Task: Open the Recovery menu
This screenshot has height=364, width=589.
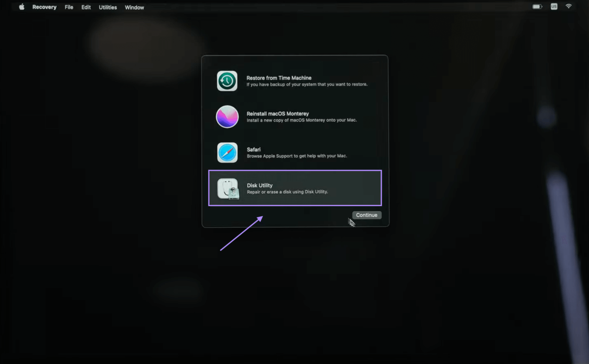Action: point(44,7)
